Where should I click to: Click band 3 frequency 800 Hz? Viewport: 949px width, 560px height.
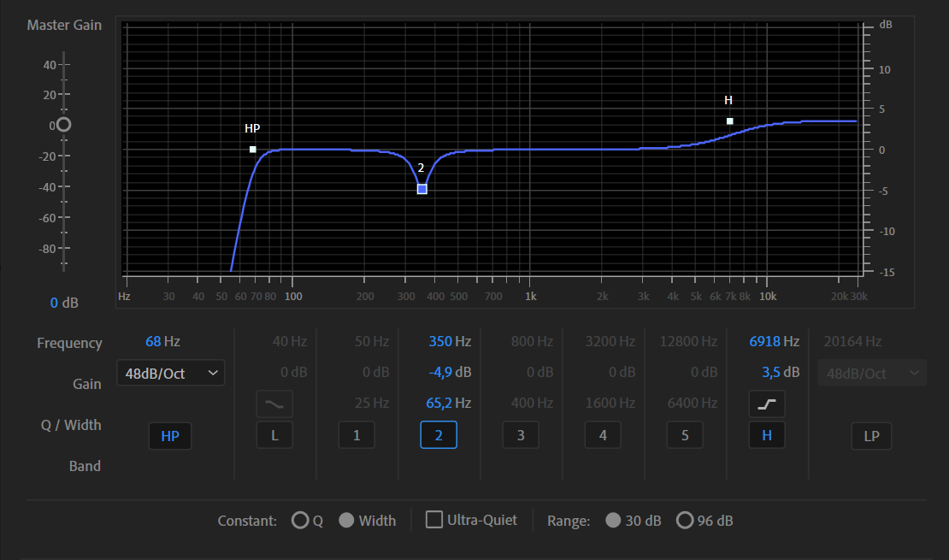coord(532,341)
